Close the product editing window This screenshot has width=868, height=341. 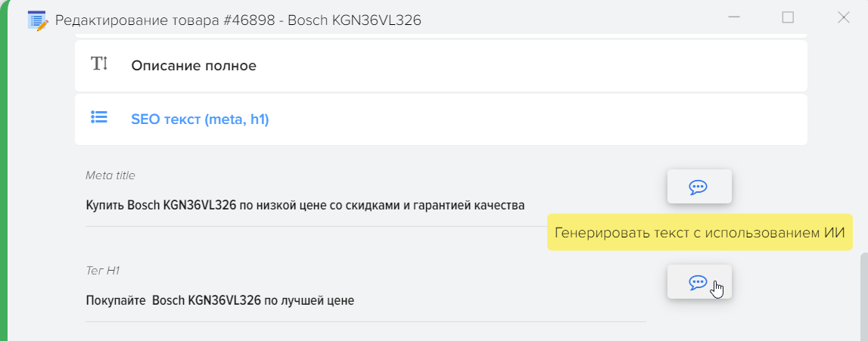(x=843, y=17)
